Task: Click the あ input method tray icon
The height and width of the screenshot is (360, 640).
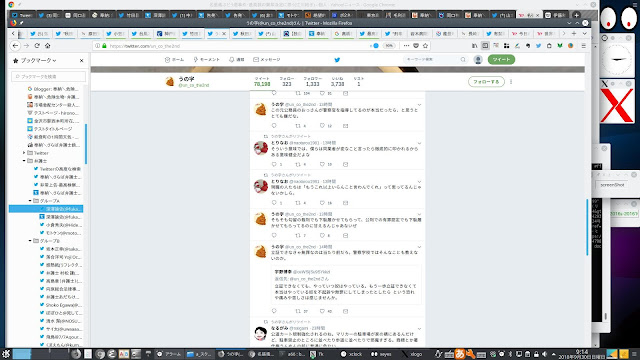Action: click(460, 354)
